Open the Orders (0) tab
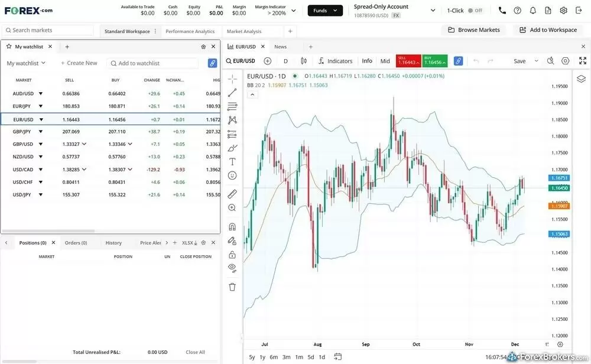This screenshot has width=591, height=364. coord(77,242)
